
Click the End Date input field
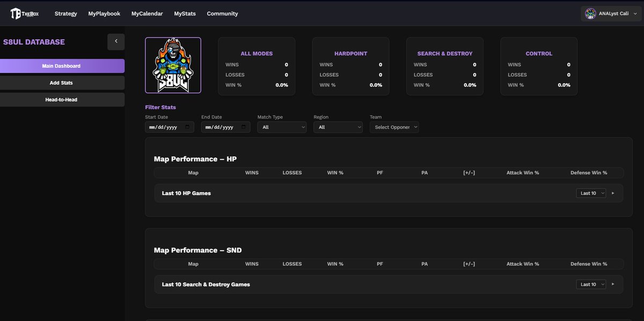point(225,127)
